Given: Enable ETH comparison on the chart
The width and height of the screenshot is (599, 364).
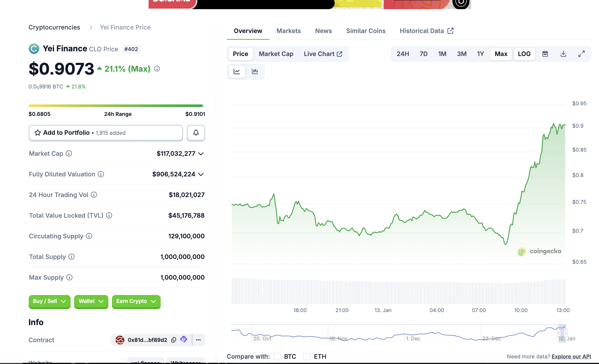Looking at the screenshot, I should [307, 357].
